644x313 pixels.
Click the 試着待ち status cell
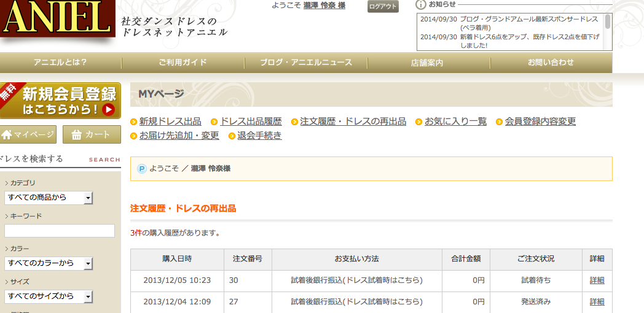(536, 281)
